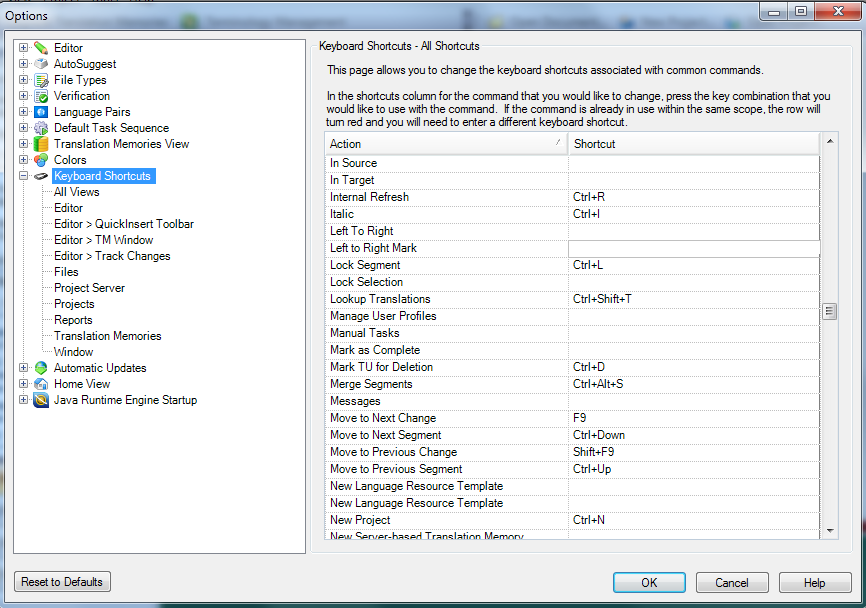Select All Views under Keyboard Shortcuts
866x608 pixels.
[77, 192]
